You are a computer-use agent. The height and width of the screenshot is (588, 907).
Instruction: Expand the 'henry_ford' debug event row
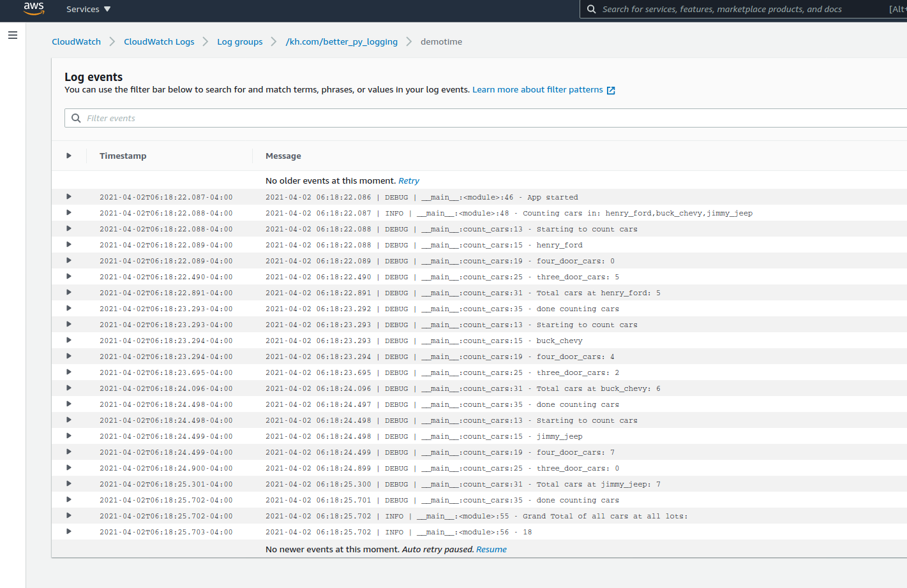coord(68,244)
